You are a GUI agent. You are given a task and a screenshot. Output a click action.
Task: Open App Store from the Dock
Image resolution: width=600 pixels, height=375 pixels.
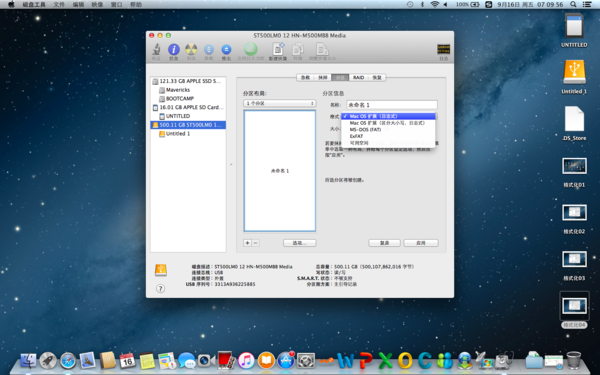286,360
